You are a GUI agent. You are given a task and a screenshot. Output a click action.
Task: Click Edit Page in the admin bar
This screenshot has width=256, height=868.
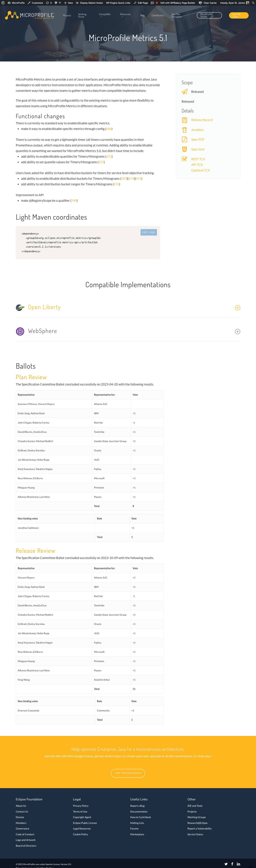coord(141,3)
